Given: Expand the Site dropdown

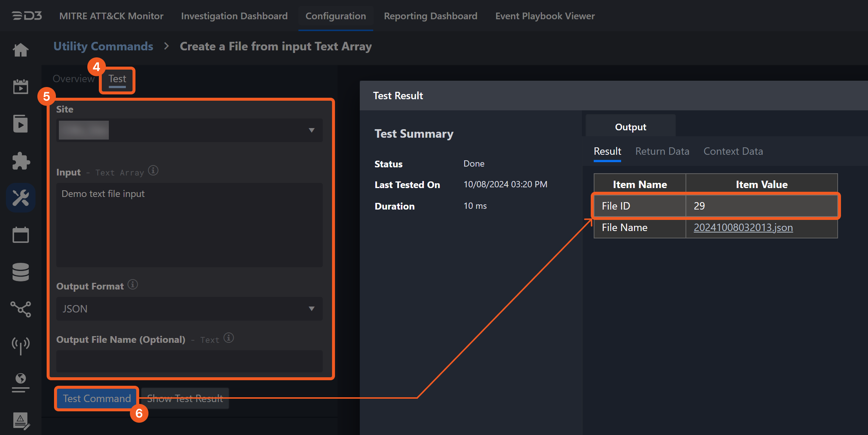Looking at the screenshot, I should click(x=189, y=130).
